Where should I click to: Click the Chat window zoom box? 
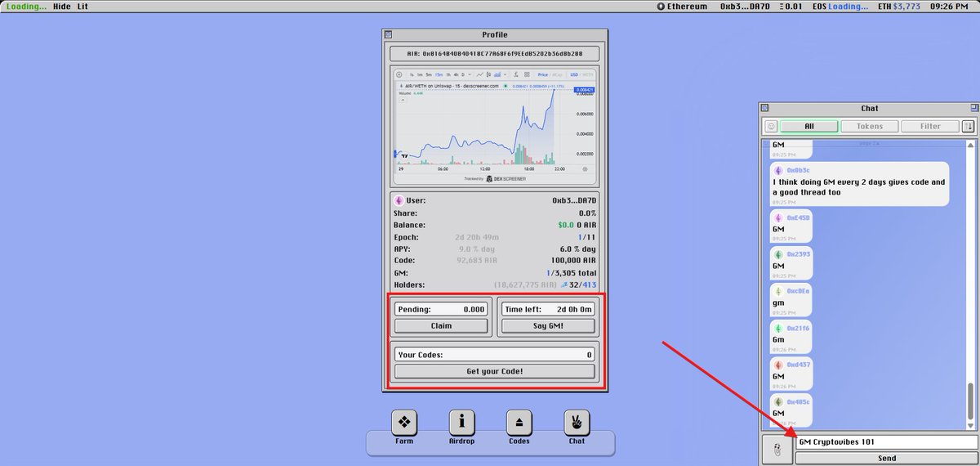(x=973, y=108)
